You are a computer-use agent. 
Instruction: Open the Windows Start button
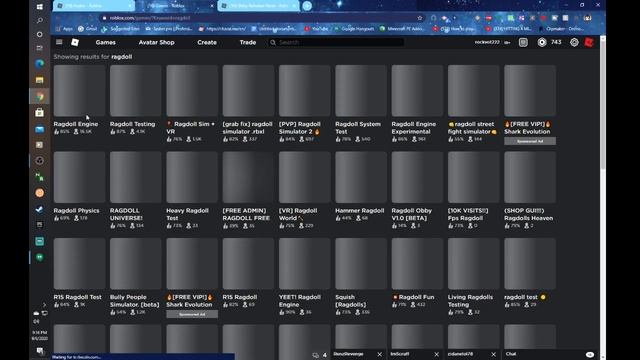point(40,7)
